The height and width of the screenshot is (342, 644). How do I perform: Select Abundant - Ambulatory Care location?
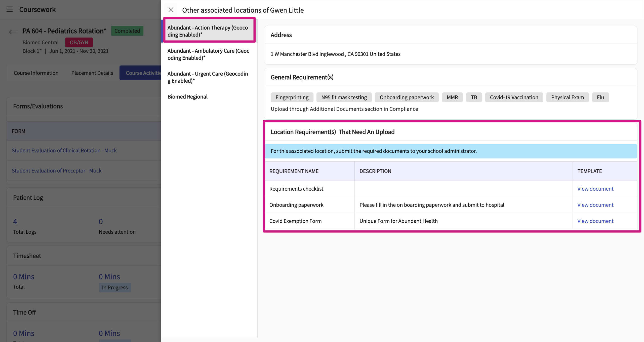pyautogui.click(x=209, y=54)
